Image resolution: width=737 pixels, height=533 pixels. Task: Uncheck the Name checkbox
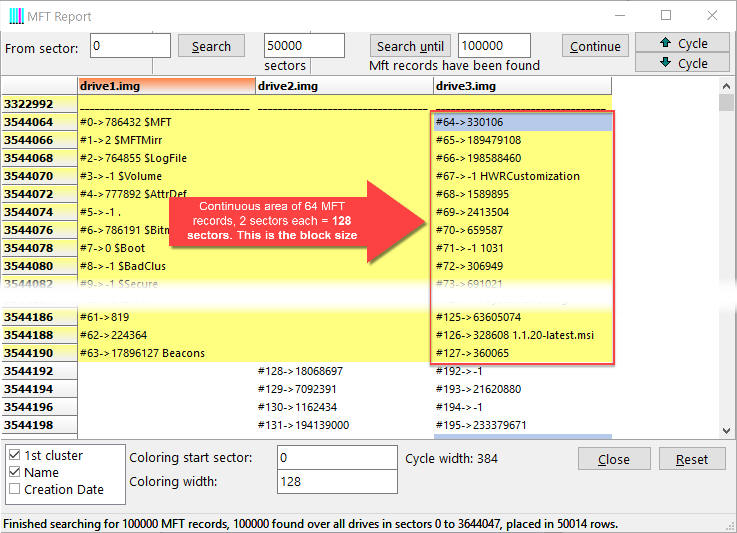tap(13, 473)
